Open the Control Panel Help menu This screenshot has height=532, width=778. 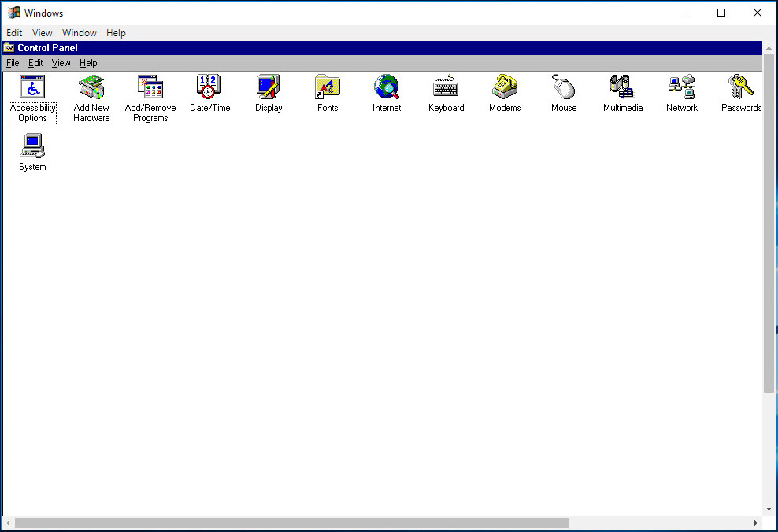[x=88, y=63]
